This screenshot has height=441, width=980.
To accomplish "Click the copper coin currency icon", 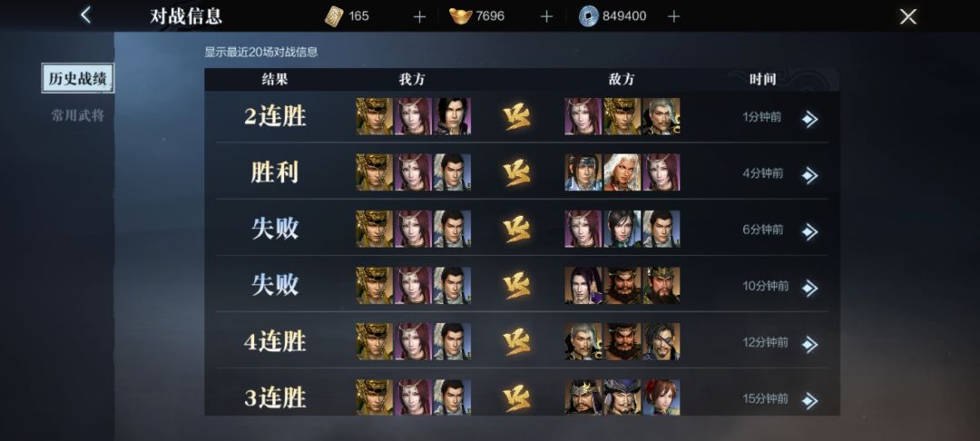I will coord(589,16).
